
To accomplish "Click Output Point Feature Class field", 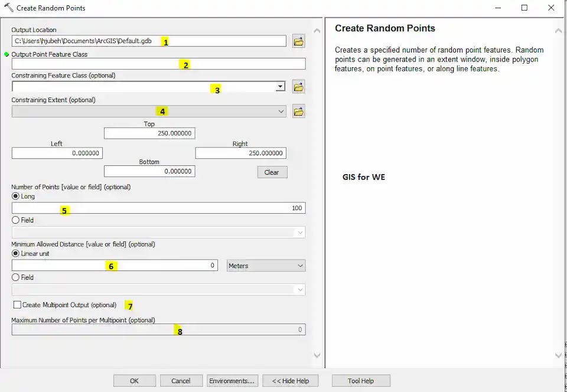I will 158,64.
